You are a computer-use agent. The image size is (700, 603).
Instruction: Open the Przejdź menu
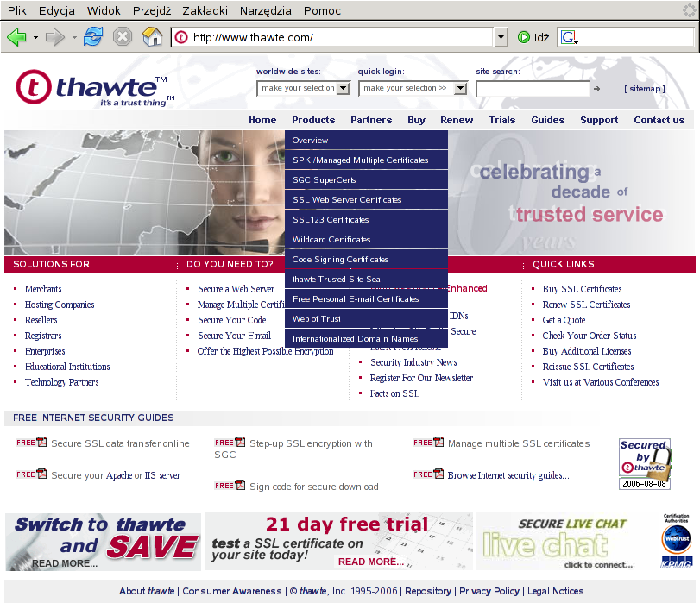(x=152, y=10)
